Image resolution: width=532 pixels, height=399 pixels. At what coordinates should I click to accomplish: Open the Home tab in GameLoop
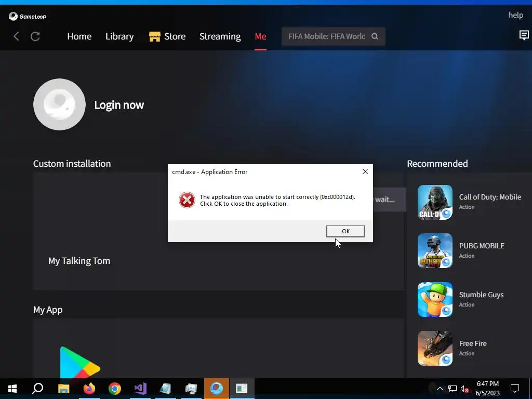click(79, 36)
